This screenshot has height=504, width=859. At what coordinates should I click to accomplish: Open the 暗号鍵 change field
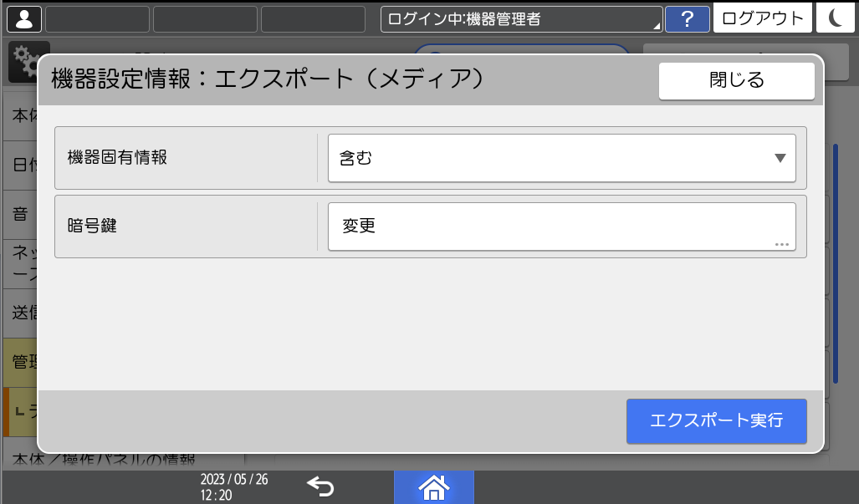561,226
